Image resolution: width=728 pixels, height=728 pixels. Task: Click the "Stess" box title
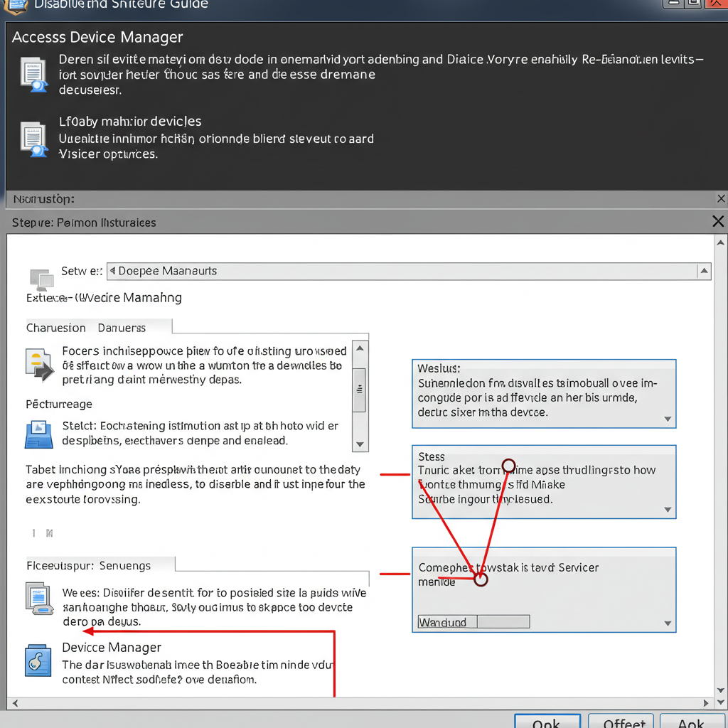[x=432, y=456]
